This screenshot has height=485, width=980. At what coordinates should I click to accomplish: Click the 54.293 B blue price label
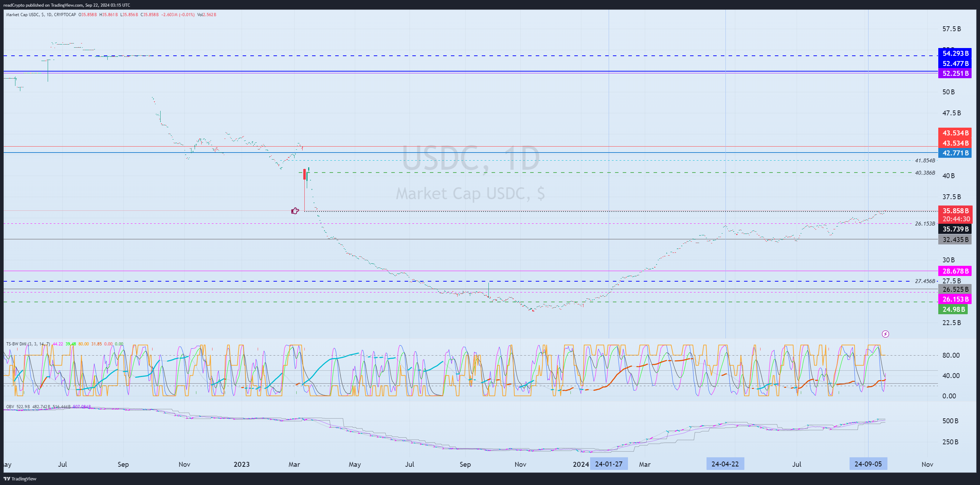point(955,53)
